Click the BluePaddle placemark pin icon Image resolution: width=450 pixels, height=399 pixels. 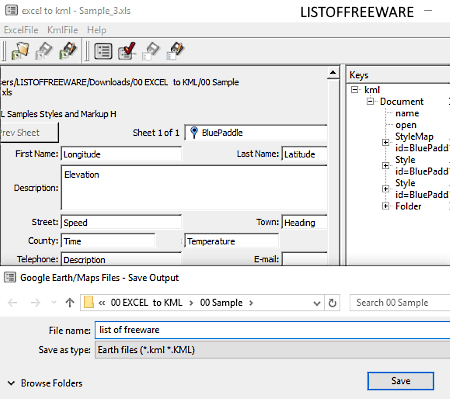tap(194, 132)
